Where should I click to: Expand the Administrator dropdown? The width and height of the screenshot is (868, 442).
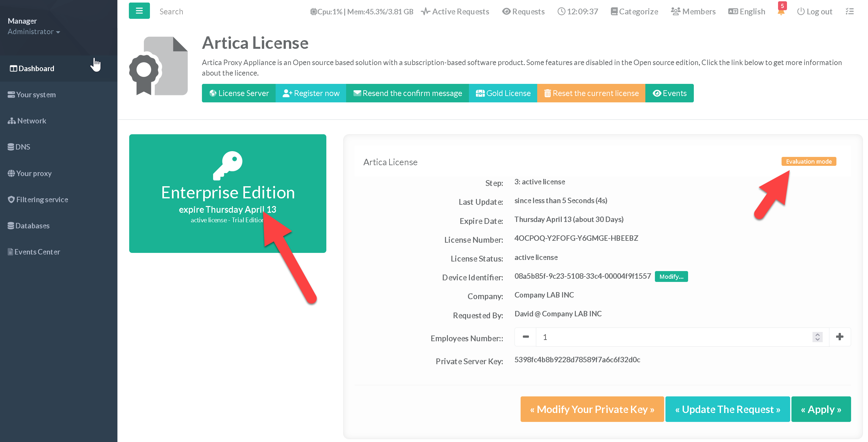[x=34, y=32]
